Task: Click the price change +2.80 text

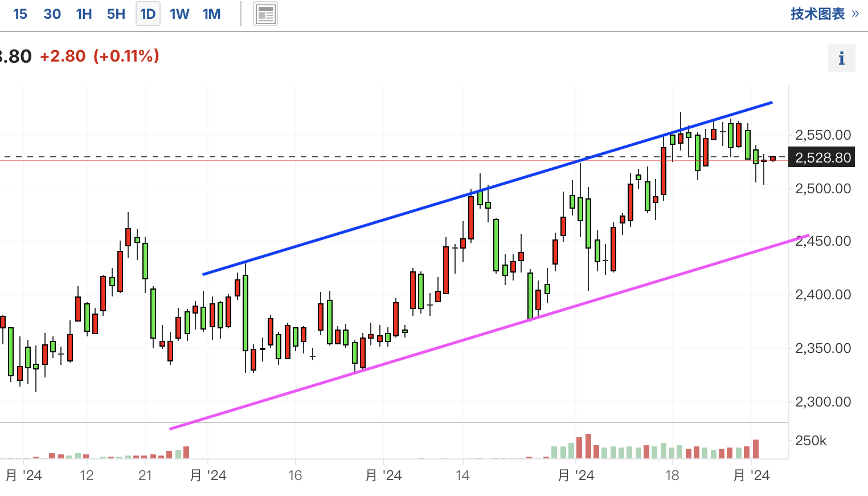Action: (x=63, y=56)
